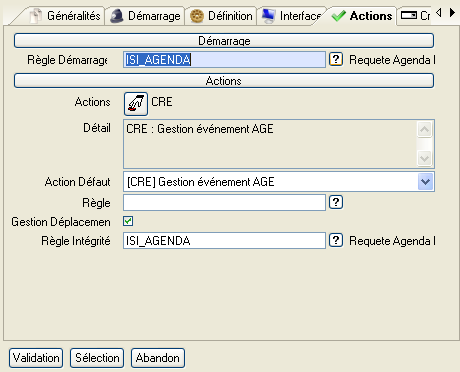Open lookup help for Règle Démarrage
Image resolution: width=460 pixels, height=372 pixels.
[336, 60]
